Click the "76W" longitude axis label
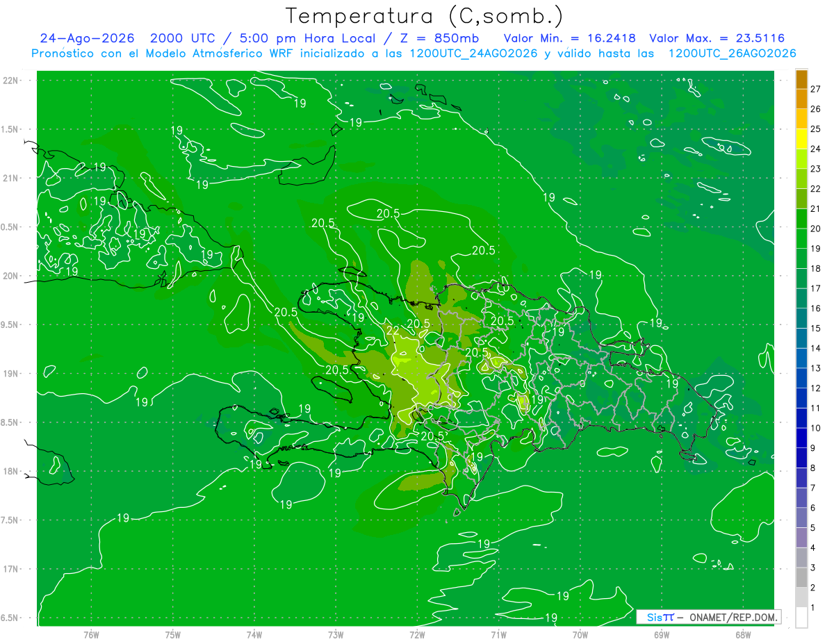Viewport: 834px width, 644px height. tap(91, 634)
